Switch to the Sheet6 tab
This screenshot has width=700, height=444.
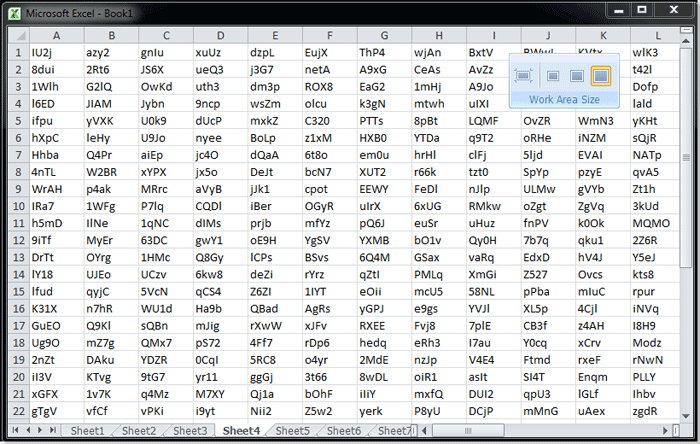(x=344, y=431)
